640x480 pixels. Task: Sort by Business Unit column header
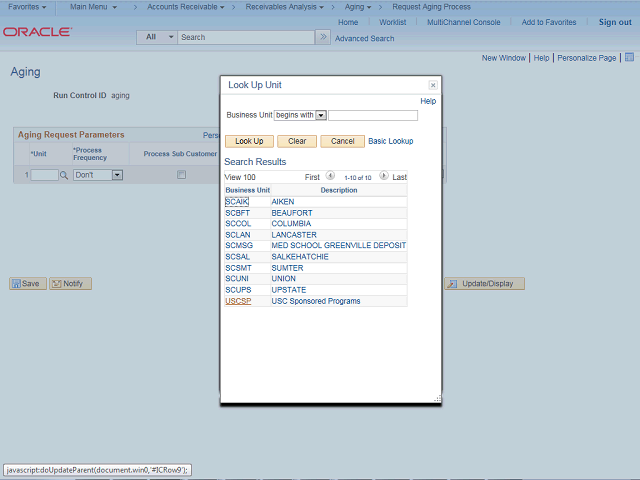(247, 190)
